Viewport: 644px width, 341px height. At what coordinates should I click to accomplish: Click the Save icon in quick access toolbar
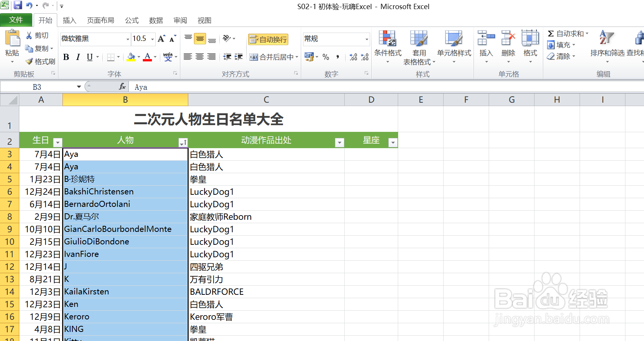17,6
